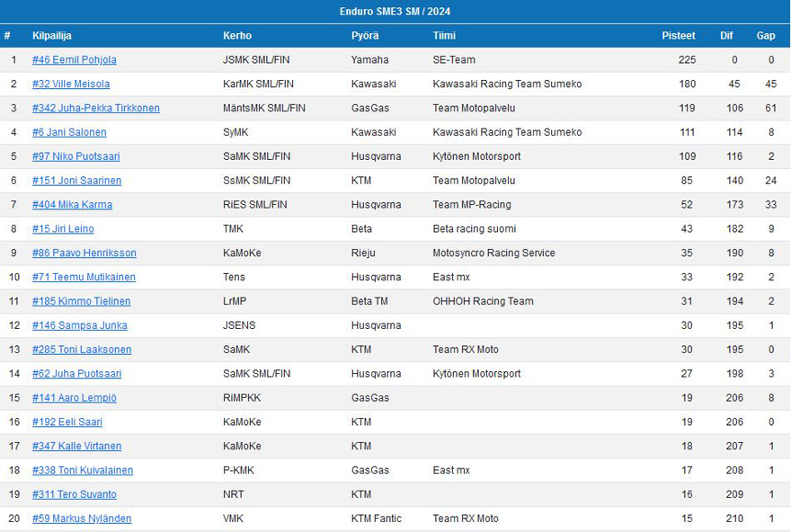Open rider link #141 Aaro Lempiö
791x532 pixels.
pos(74,398)
